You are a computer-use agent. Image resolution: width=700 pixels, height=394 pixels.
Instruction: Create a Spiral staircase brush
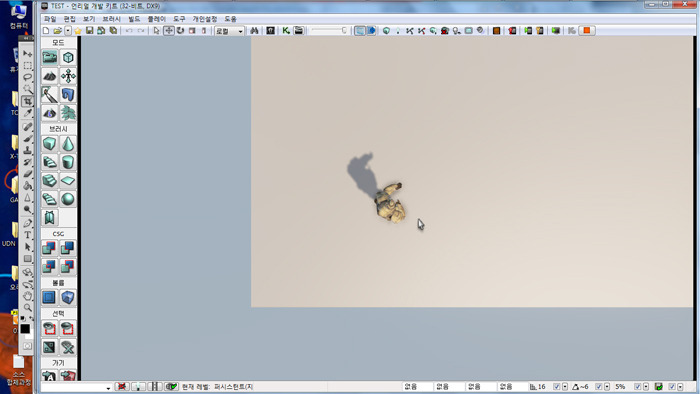point(50,199)
